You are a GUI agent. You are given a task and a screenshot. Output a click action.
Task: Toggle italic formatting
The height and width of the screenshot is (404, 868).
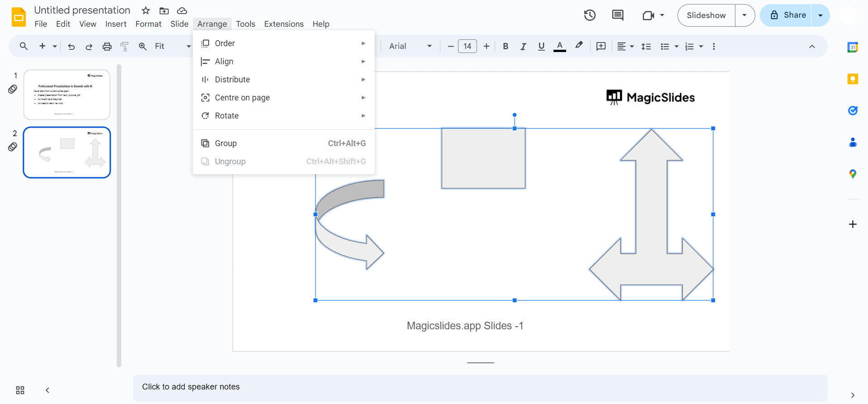[x=523, y=46]
